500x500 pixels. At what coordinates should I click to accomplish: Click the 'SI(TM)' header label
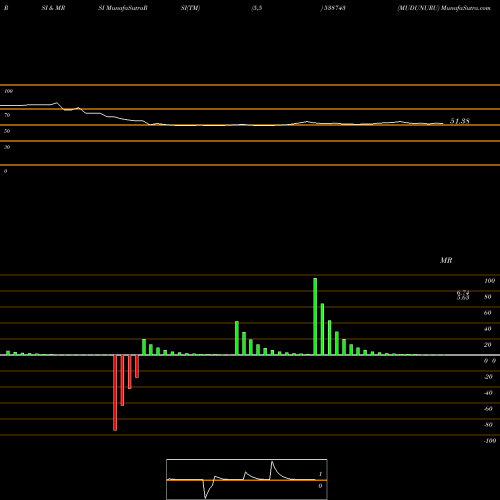190,8
